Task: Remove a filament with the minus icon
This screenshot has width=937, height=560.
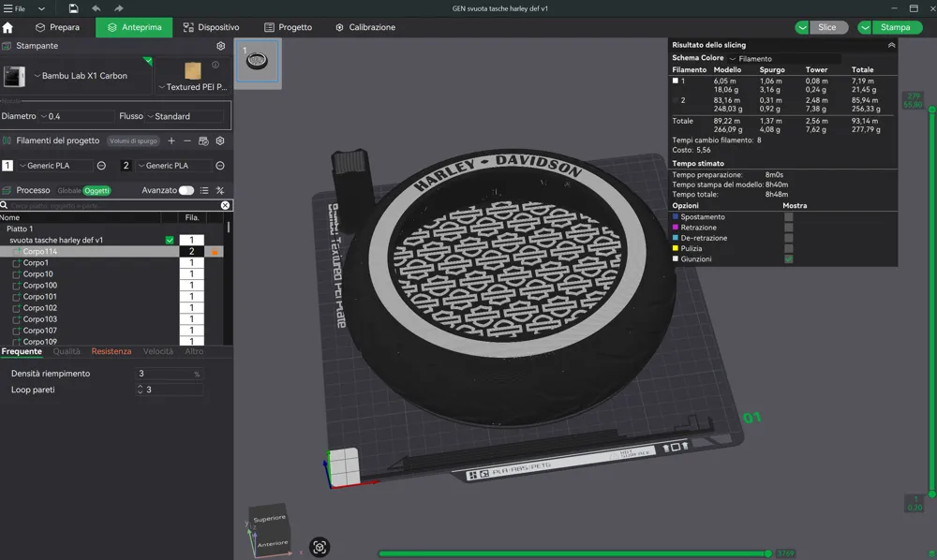Action: tap(187, 140)
